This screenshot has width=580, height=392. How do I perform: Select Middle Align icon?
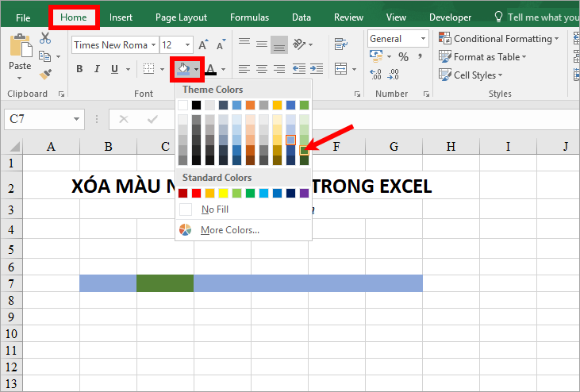(x=262, y=44)
